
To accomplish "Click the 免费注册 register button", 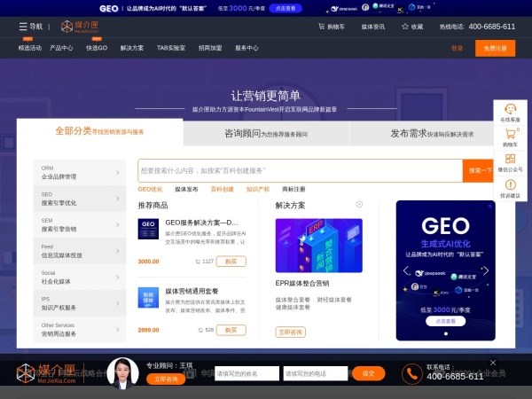I will pyautogui.click(x=495, y=48).
